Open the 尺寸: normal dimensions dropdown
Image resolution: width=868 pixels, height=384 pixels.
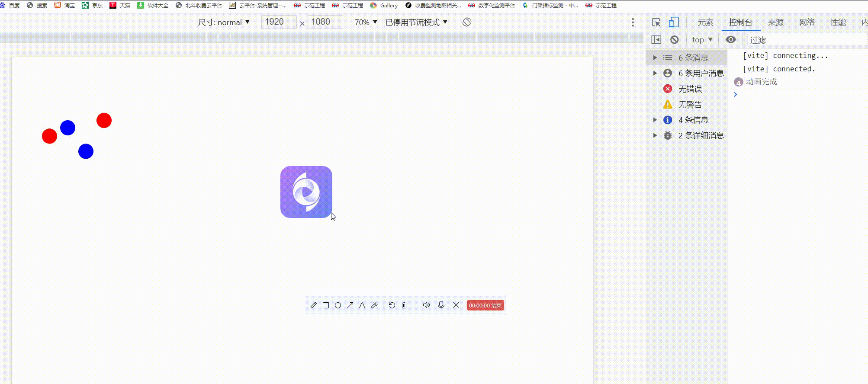(224, 22)
